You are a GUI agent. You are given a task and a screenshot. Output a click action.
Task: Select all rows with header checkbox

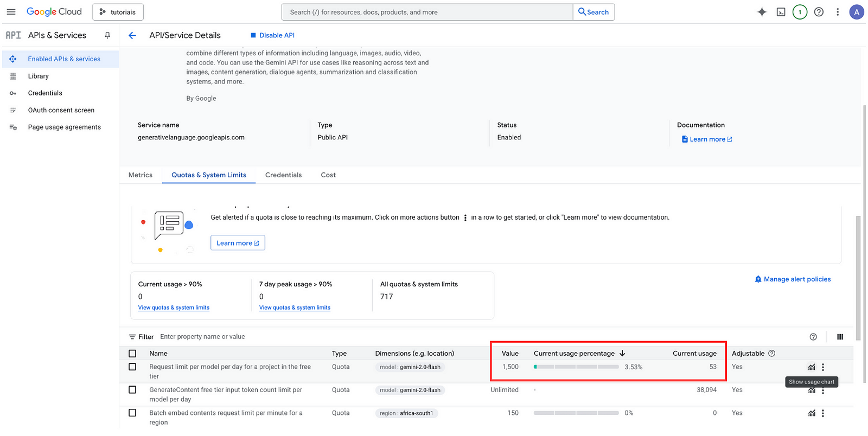pos(132,354)
